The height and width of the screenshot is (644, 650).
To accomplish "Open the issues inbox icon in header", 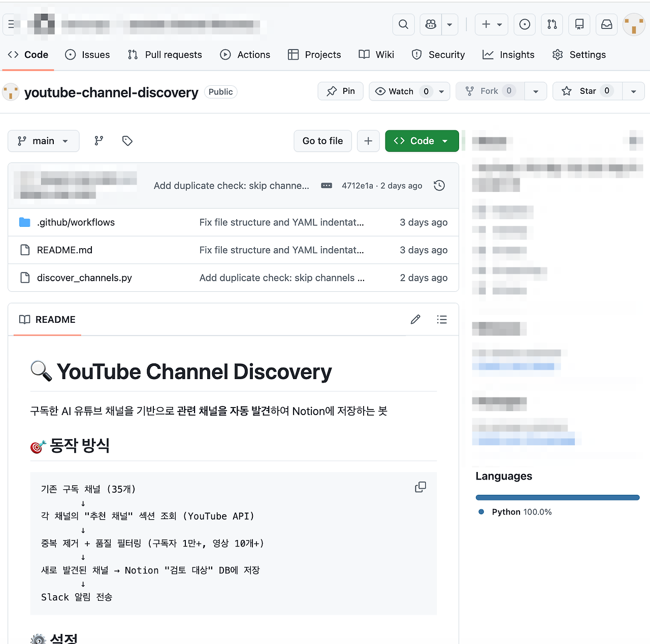I will click(x=525, y=24).
